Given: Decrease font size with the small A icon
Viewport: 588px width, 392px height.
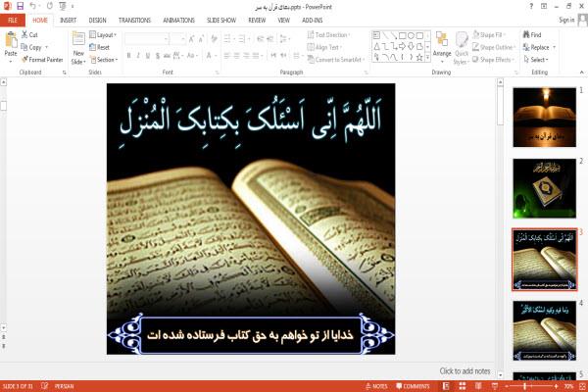Looking at the screenshot, I should pyautogui.click(x=201, y=38).
